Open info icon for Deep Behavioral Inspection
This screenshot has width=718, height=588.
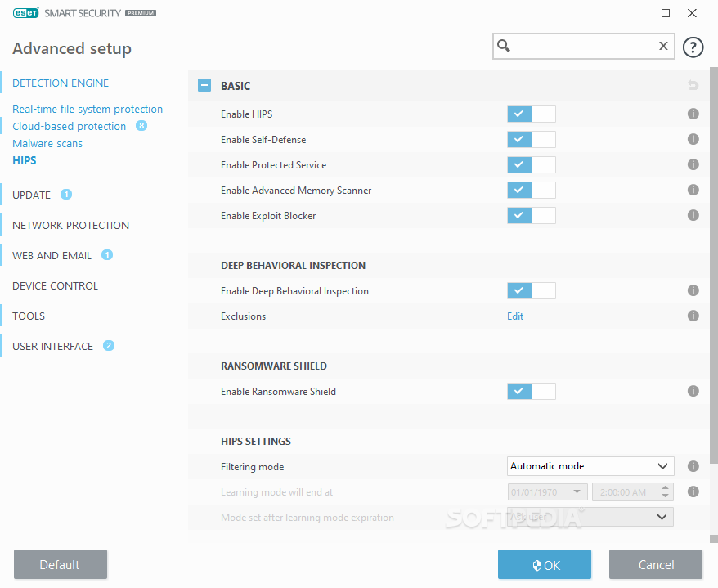click(x=693, y=290)
